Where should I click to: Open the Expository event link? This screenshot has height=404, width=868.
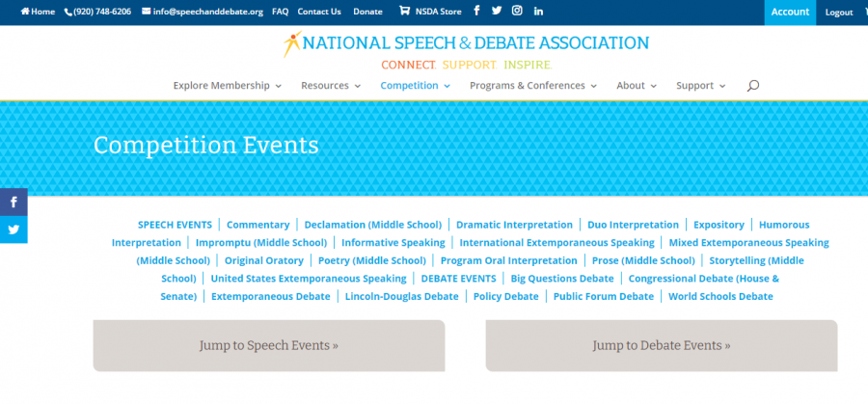coord(719,225)
